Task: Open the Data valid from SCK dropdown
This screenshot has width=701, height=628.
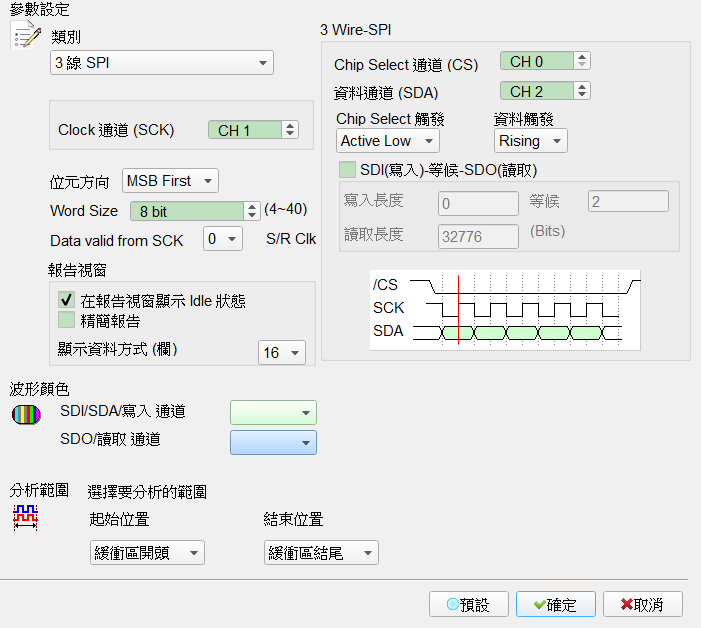Action: [223, 239]
